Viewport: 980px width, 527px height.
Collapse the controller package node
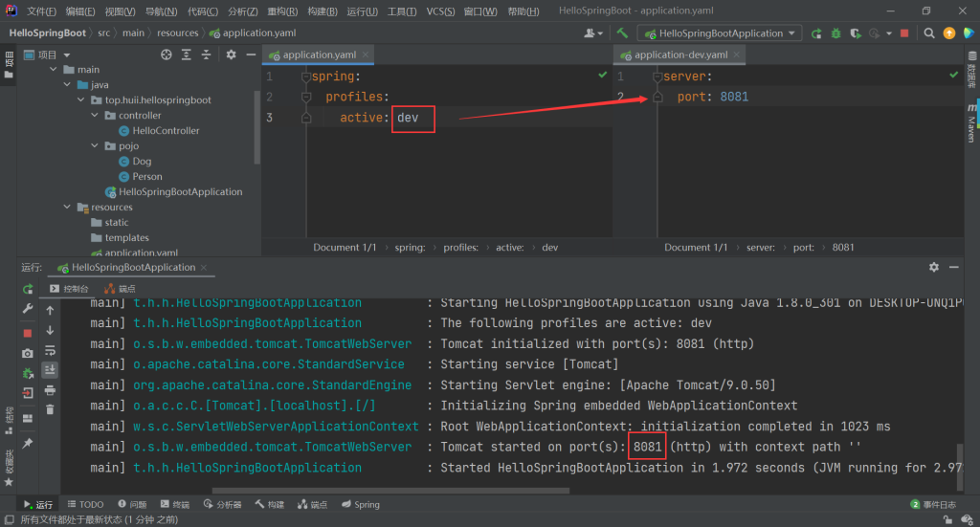tap(96, 116)
